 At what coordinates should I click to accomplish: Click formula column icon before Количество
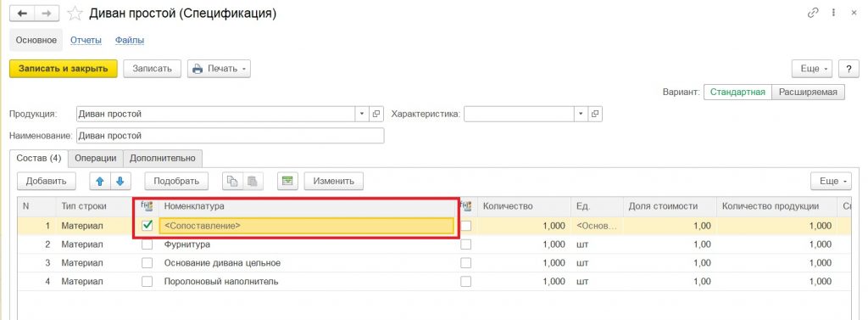pos(466,205)
